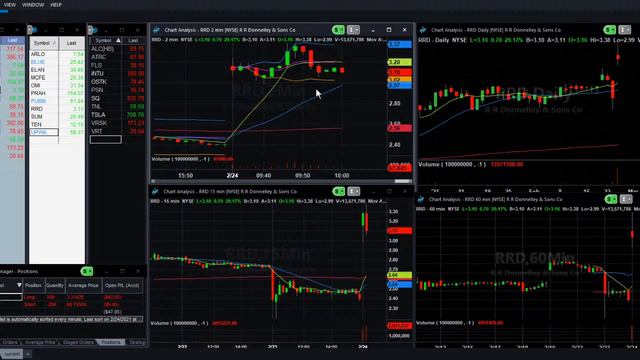The image size is (640, 360).
Task: Click the green symbol link button in the Positions manager
Action: pyautogui.click(x=87, y=271)
